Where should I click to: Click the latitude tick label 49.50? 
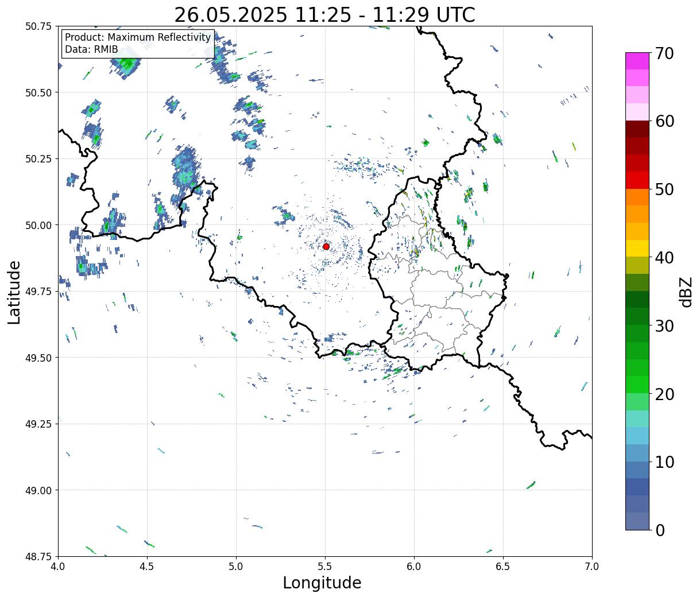[x=38, y=358]
